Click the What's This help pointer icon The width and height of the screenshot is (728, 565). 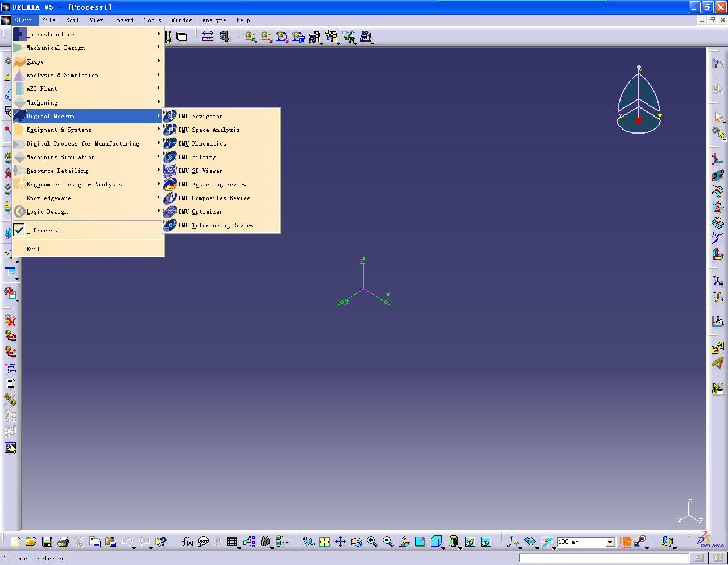[161, 542]
